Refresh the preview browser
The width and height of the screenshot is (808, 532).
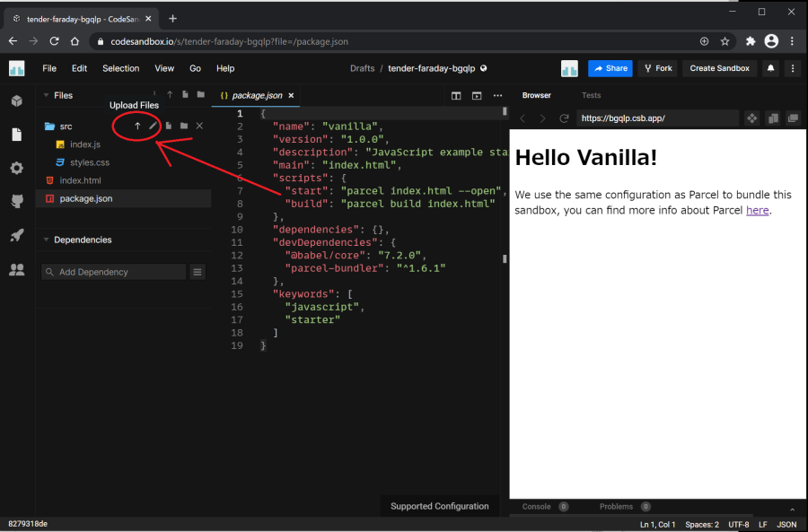[564, 118]
